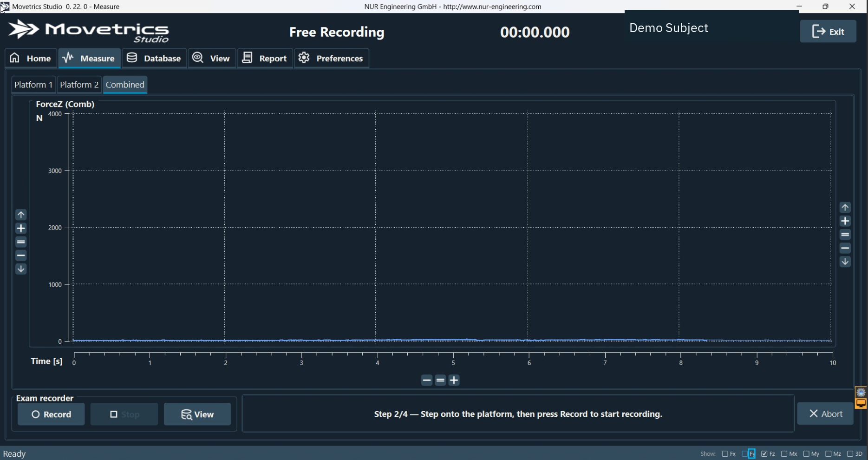This screenshot has width=868, height=460.
Task: Click 2000 on Y-axis
Action: [x=55, y=228]
